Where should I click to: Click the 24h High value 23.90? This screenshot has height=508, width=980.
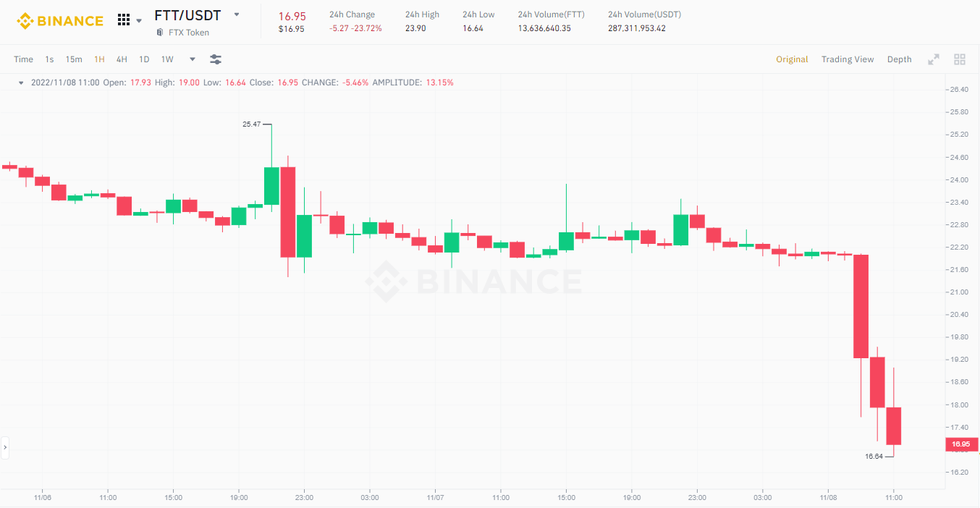pyautogui.click(x=415, y=28)
